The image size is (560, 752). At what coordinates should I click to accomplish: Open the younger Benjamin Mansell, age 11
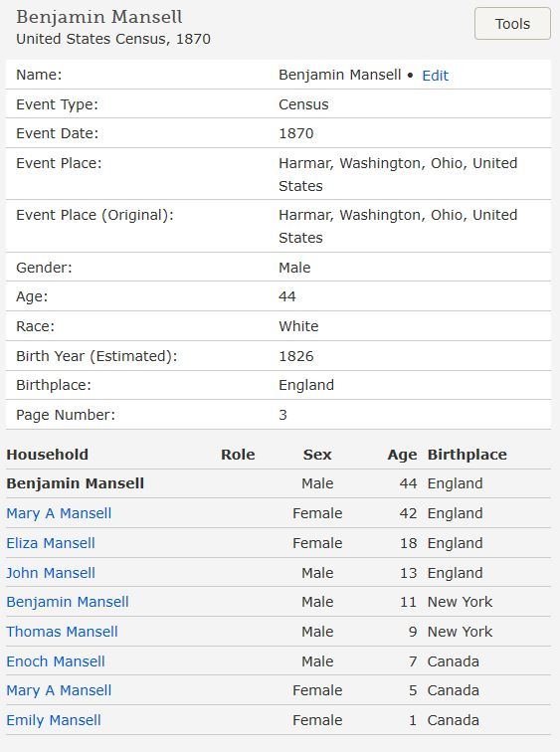click(67, 602)
